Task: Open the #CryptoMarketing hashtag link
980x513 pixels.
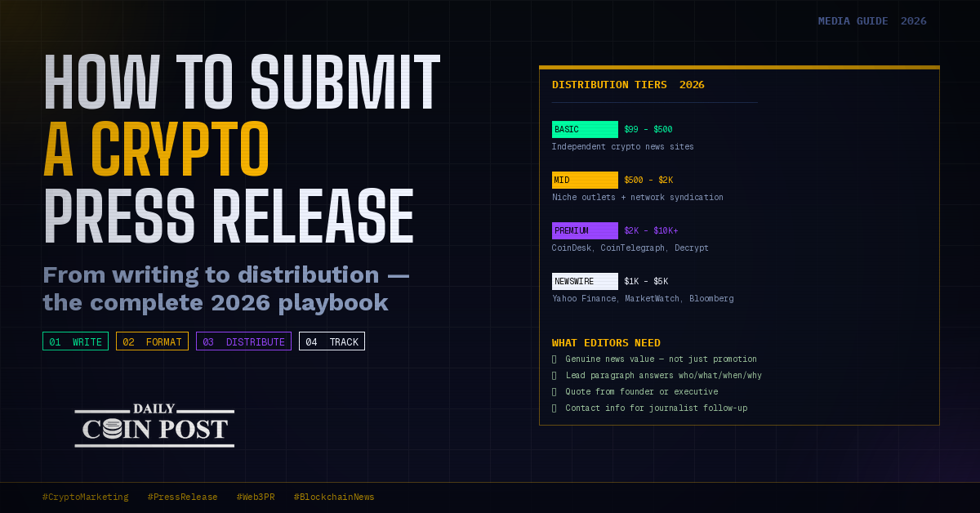Action: pyautogui.click(x=85, y=497)
